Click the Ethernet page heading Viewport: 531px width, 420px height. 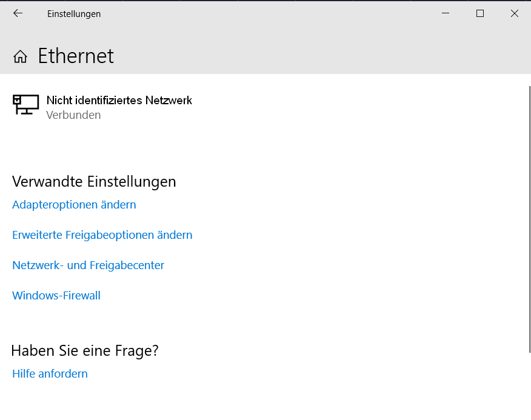(x=76, y=56)
